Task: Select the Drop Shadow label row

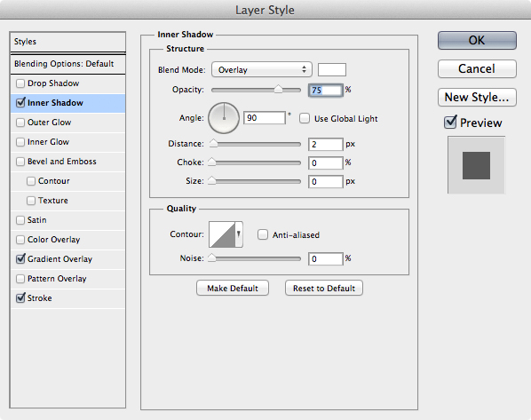Action: pos(67,83)
